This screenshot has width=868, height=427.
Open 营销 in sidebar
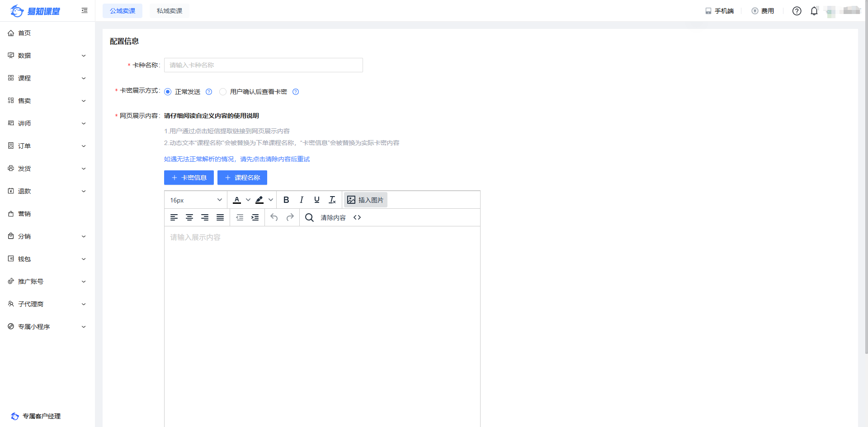tap(47, 214)
